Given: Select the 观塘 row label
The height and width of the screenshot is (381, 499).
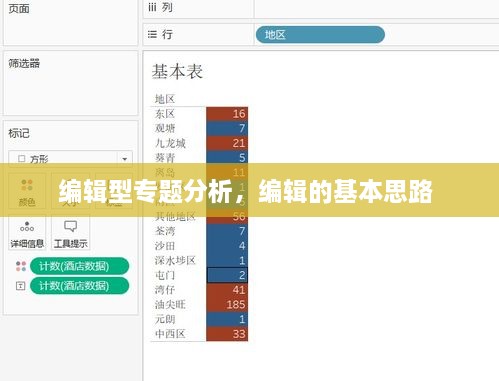Looking at the screenshot, I should pos(165,128).
